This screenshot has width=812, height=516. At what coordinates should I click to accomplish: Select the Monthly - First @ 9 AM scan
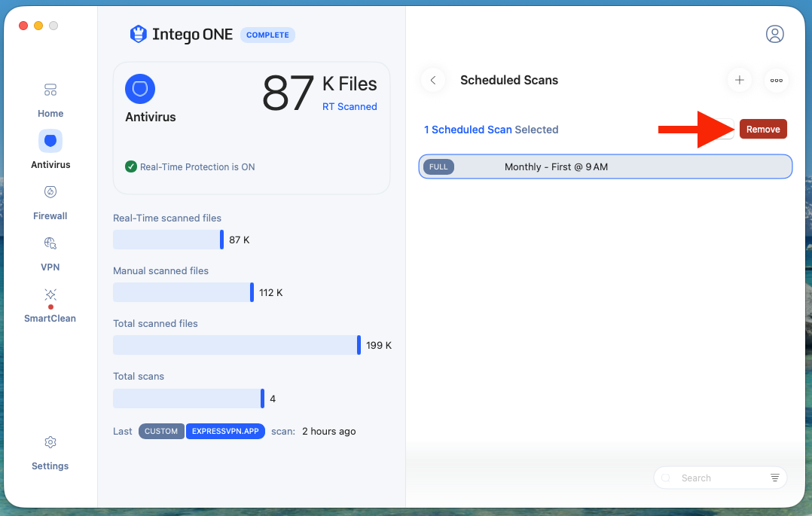click(606, 166)
